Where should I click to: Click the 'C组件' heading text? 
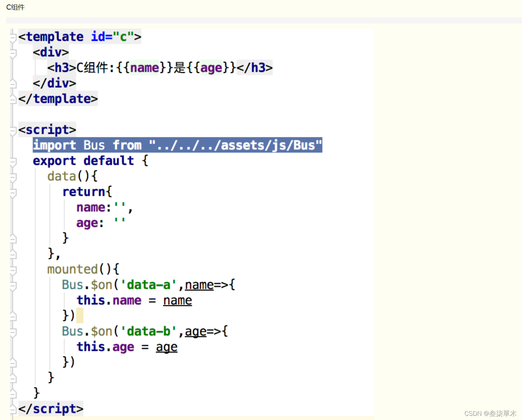(x=16, y=7)
